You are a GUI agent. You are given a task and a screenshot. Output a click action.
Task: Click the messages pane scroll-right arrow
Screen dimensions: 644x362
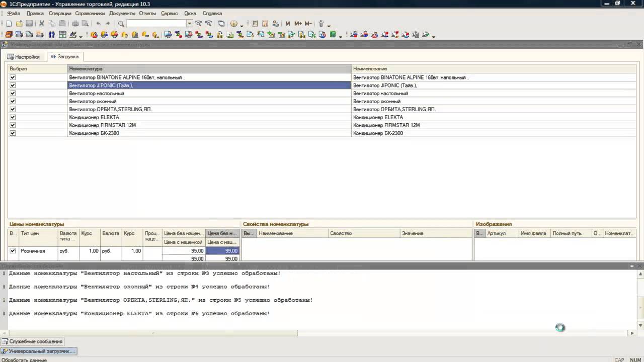coord(632,333)
